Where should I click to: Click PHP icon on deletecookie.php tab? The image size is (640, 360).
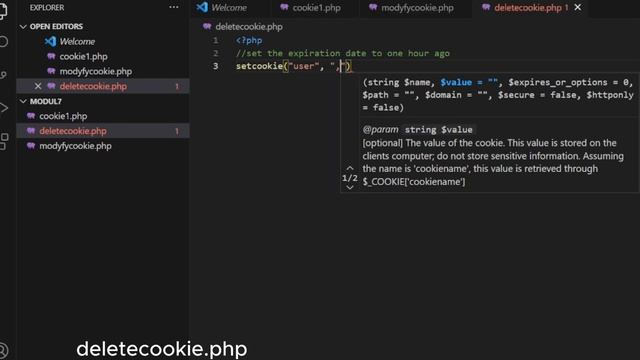pos(486,7)
